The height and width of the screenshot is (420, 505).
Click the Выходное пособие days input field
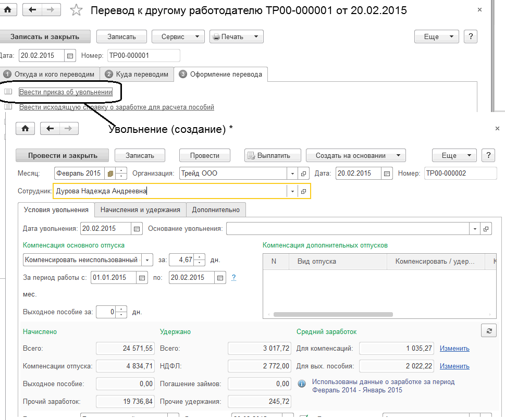point(106,312)
